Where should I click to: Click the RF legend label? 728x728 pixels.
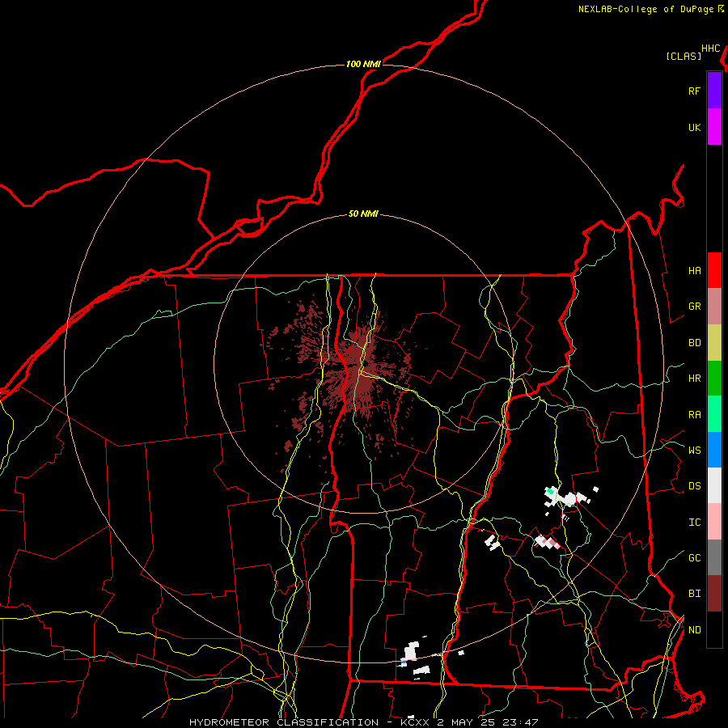pos(694,91)
